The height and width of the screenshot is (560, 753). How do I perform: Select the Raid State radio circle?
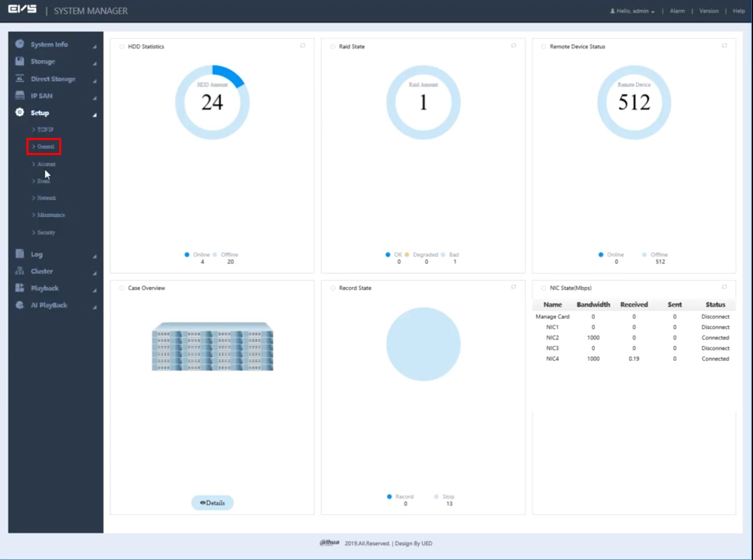click(333, 47)
